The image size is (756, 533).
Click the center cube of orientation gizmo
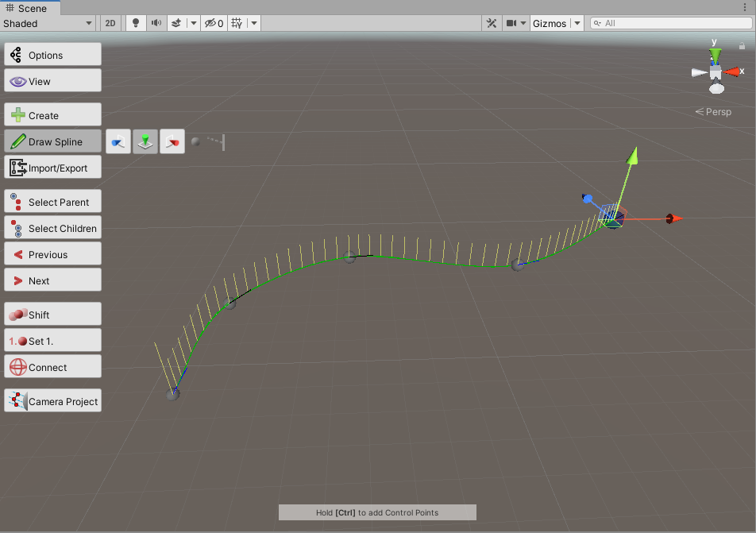(x=716, y=72)
